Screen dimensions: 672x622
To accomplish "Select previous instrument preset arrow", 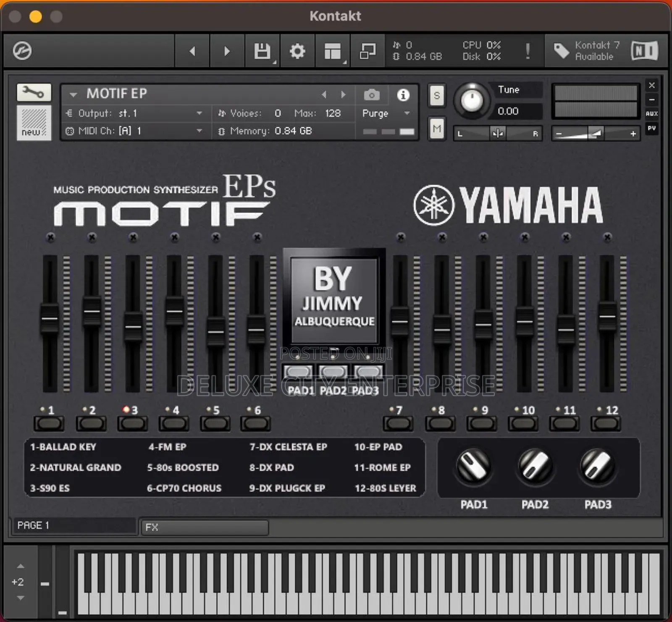I will click(324, 94).
